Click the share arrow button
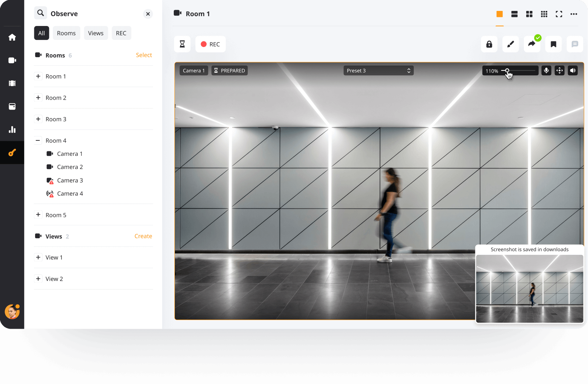 pos(532,44)
